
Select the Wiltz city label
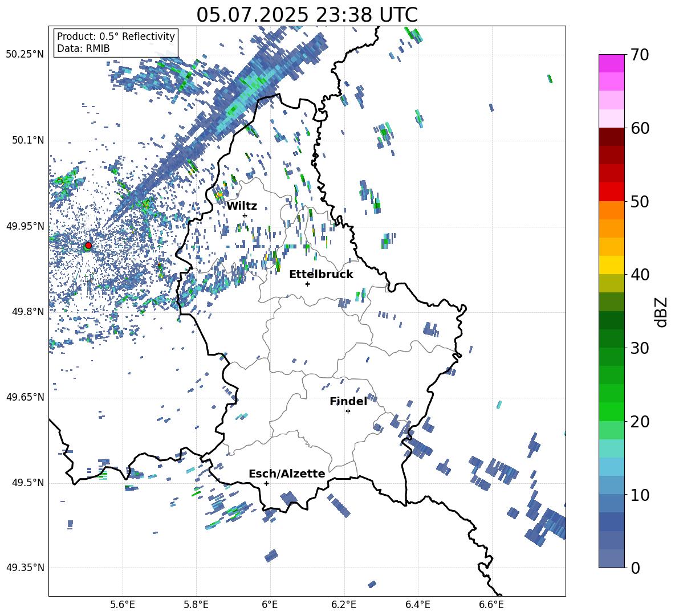(242, 206)
